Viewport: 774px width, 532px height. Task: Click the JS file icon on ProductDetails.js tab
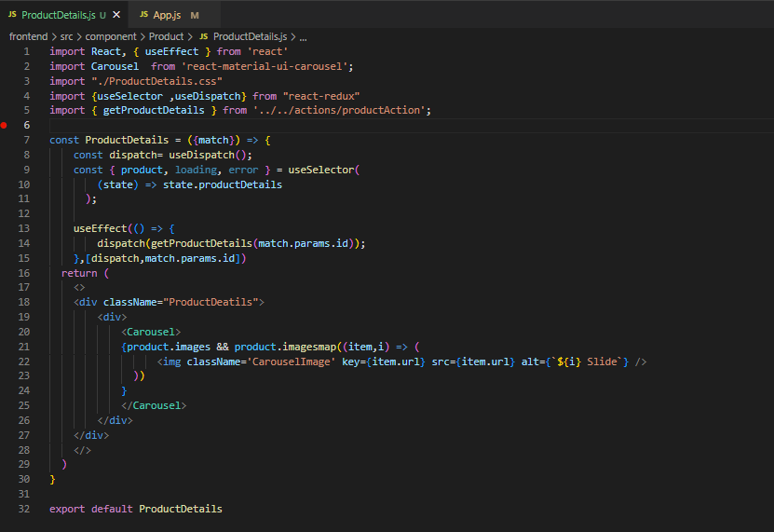(12, 15)
